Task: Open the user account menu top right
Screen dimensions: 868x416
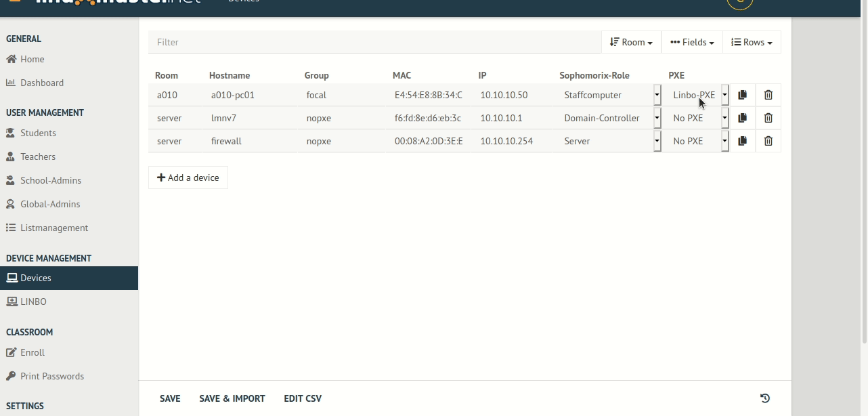Action: click(x=739, y=3)
